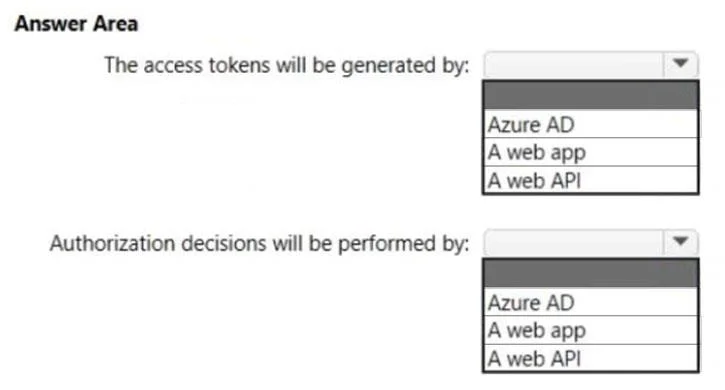The image size is (725, 390).
Task: Choose A web app for authorization decisions
Action: pos(590,330)
